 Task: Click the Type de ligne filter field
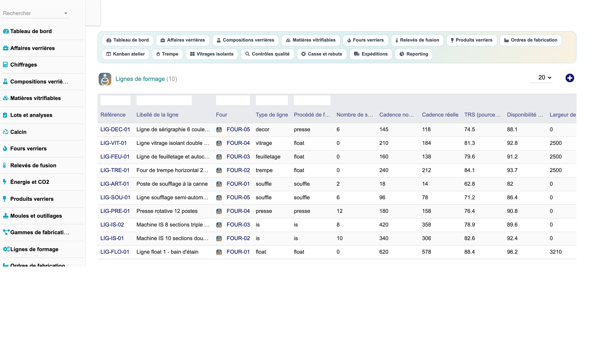[x=272, y=100]
